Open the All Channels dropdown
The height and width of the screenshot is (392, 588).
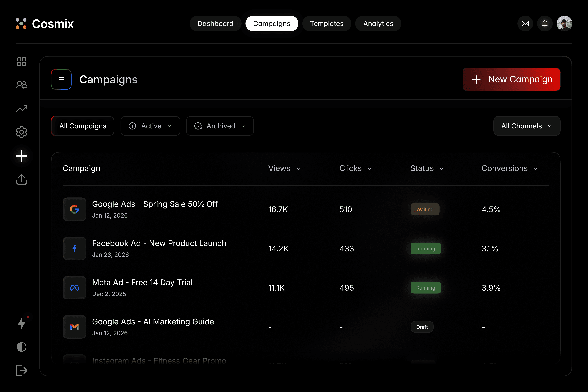[527, 126]
